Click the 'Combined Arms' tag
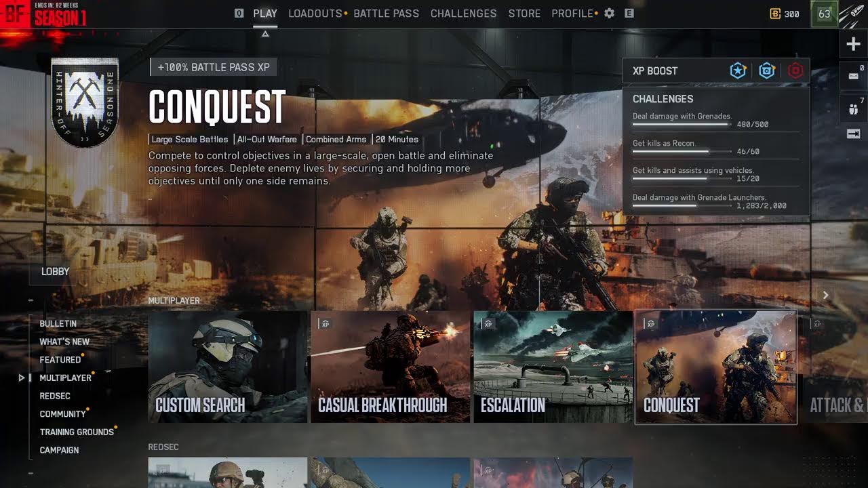Image resolution: width=868 pixels, height=488 pixels. click(x=336, y=140)
